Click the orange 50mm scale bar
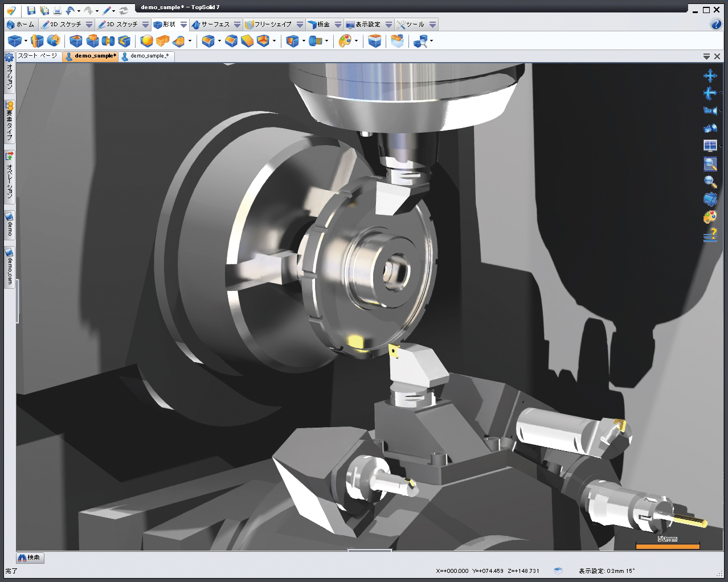This screenshot has height=582, width=728. [x=667, y=546]
